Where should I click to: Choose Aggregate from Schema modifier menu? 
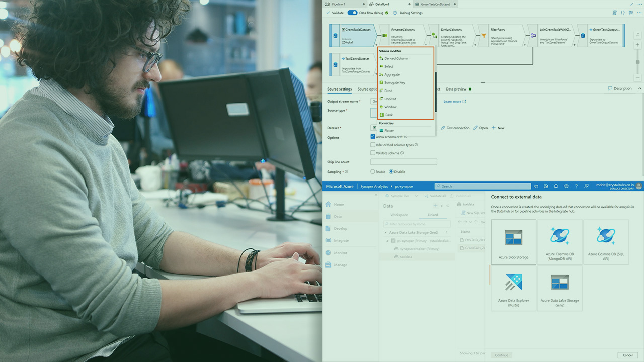392,74
